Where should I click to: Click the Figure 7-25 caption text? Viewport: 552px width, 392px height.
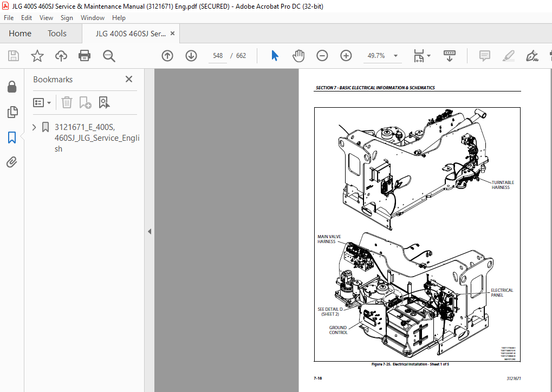pyautogui.click(x=410, y=364)
